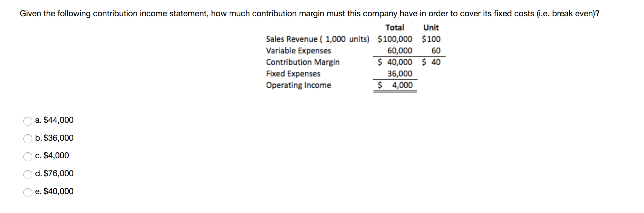
Task: Click the "Sales Revenue ( 1,000 units)" row label
Action: [x=317, y=39]
